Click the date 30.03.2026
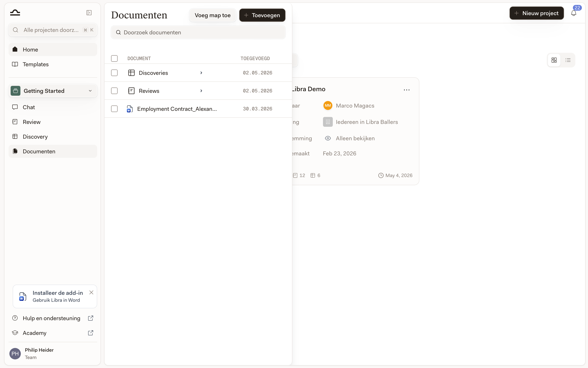 click(257, 109)
